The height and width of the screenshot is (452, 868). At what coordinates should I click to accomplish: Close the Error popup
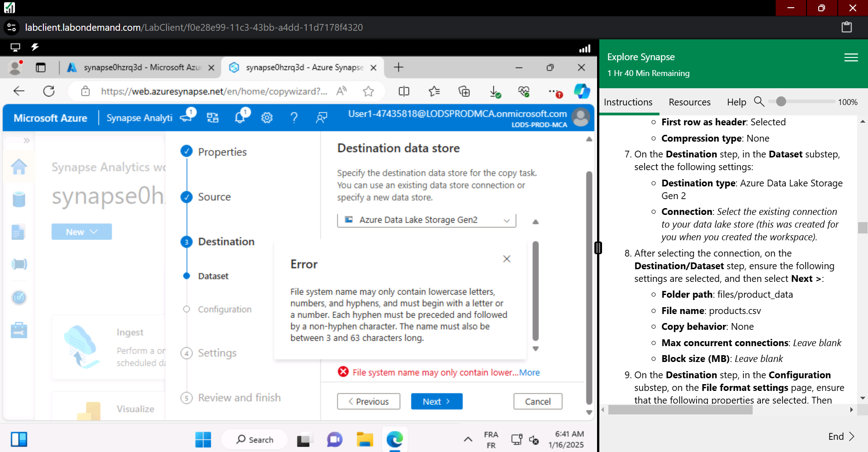click(507, 259)
